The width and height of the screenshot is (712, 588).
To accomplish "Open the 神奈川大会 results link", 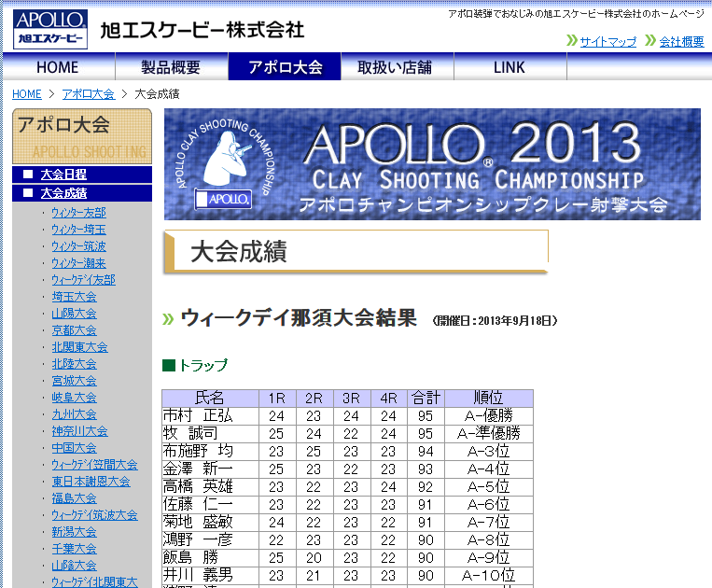I will (x=79, y=431).
